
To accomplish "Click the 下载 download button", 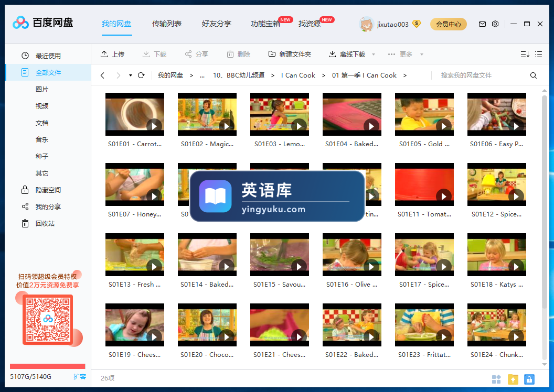I will [x=154, y=54].
